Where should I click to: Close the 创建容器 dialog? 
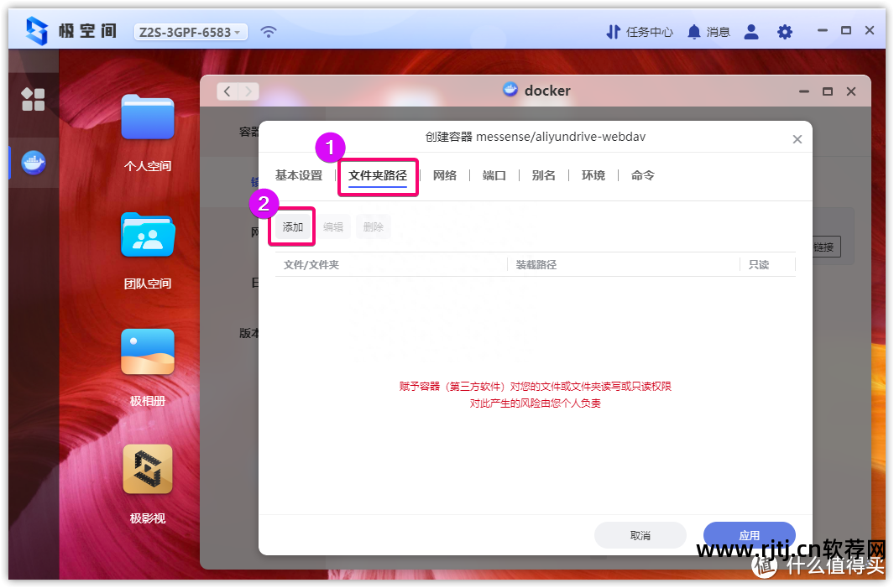pyautogui.click(x=797, y=139)
